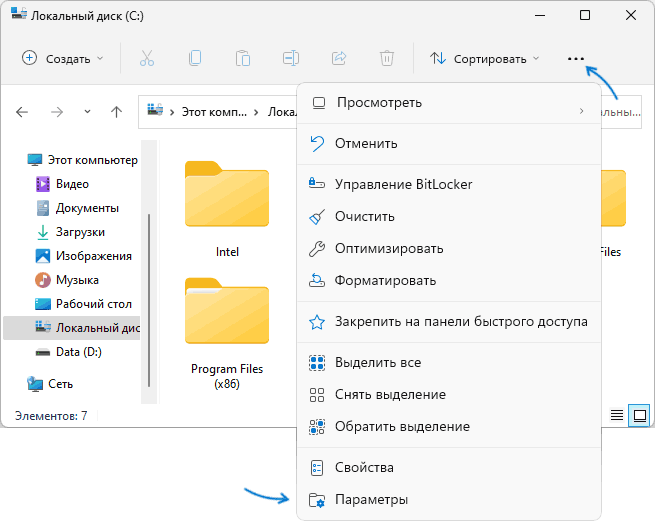Minimize the Локальный диск (C:) window
Image resolution: width=655 pixels, height=521 pixels.
pyautogui.click(x=540, y=15)
